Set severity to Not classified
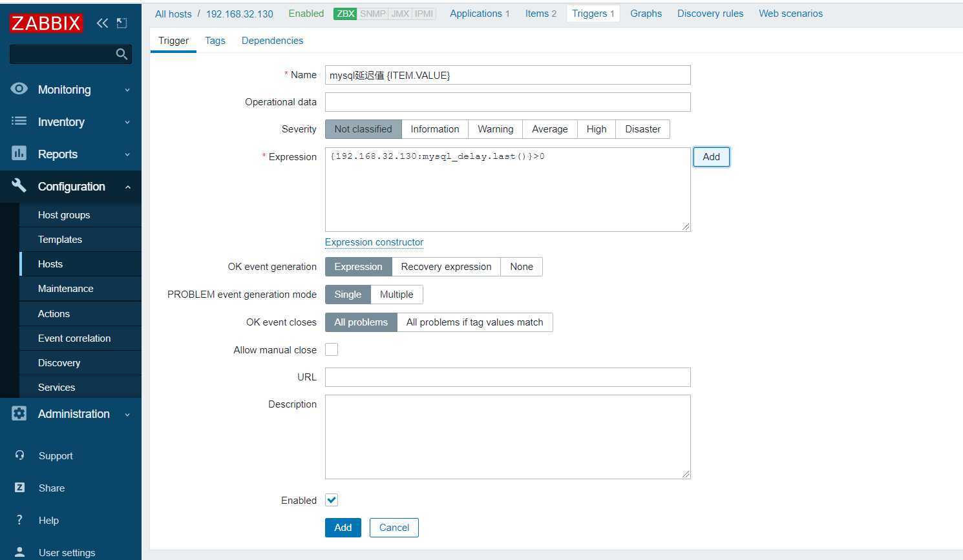Image resolution: width=963 pixels, height=560 pixels. pyautogui.click(x=363, y=129)
